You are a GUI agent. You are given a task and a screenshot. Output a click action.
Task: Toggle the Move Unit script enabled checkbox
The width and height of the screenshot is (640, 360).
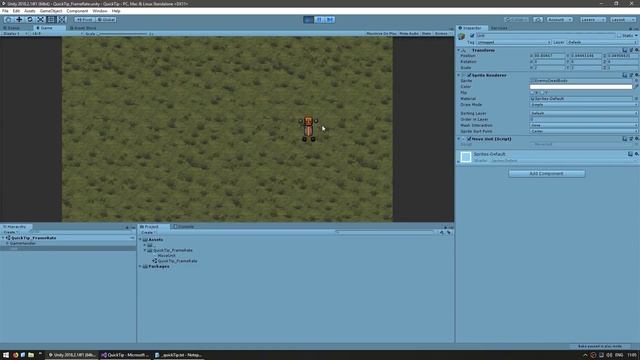469,139
